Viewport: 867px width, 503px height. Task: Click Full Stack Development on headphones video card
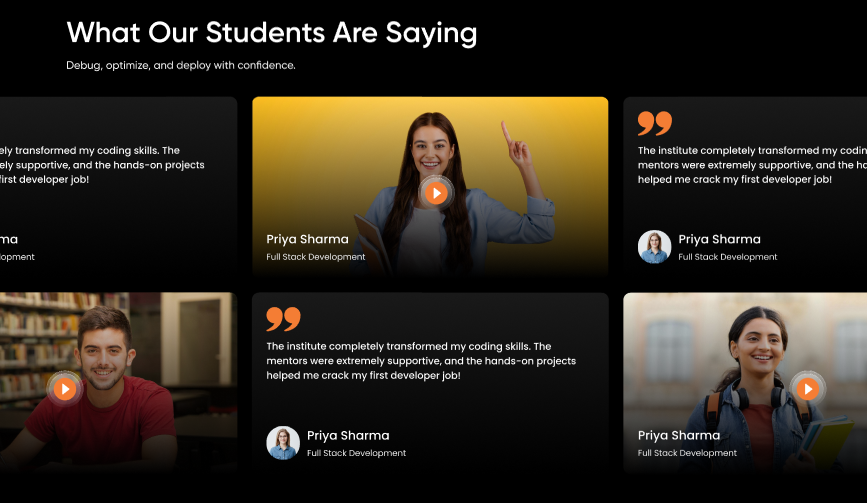(x=687, y=453)
